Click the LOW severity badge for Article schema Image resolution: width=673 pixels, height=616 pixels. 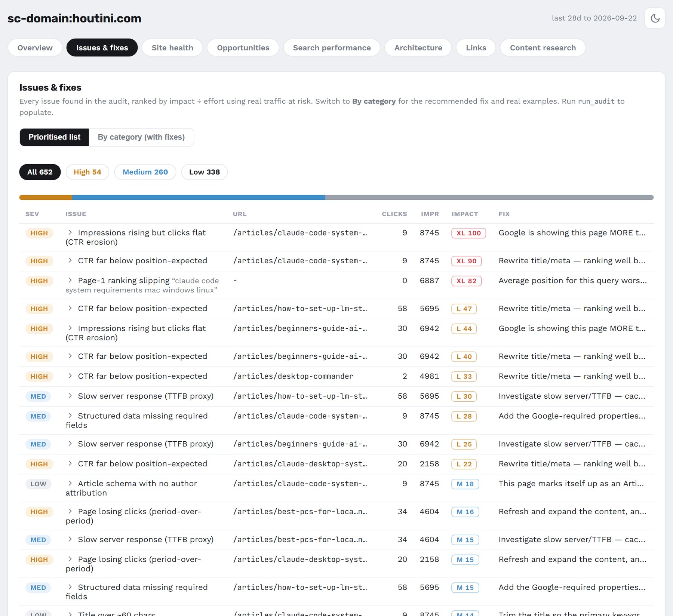[x=39, y=484]
